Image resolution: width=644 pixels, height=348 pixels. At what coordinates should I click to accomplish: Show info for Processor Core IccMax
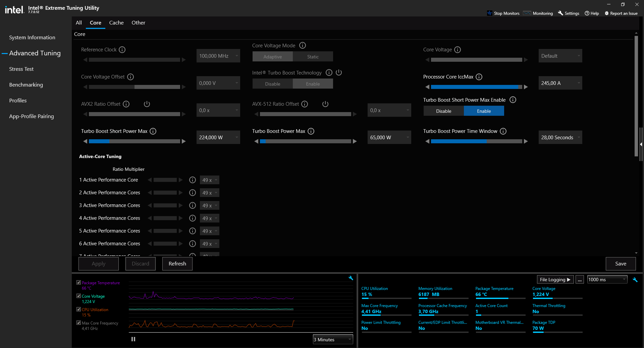[479, 77]
